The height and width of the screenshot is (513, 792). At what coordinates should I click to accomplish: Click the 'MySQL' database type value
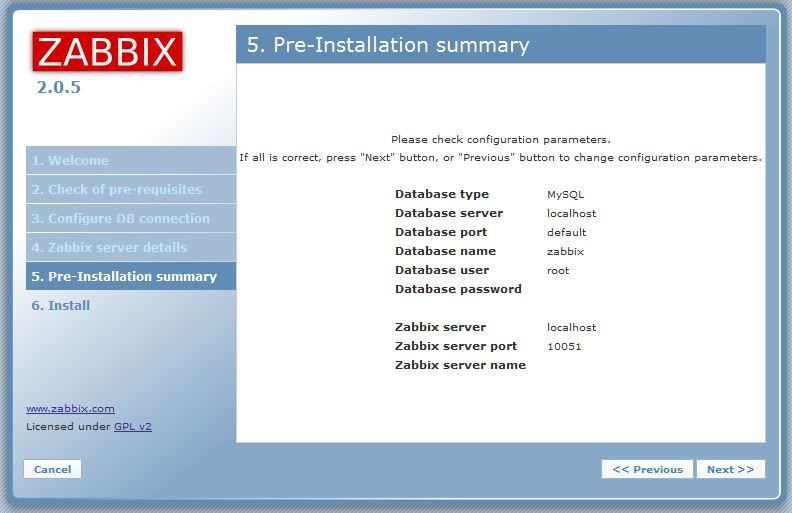click(565, 194)
